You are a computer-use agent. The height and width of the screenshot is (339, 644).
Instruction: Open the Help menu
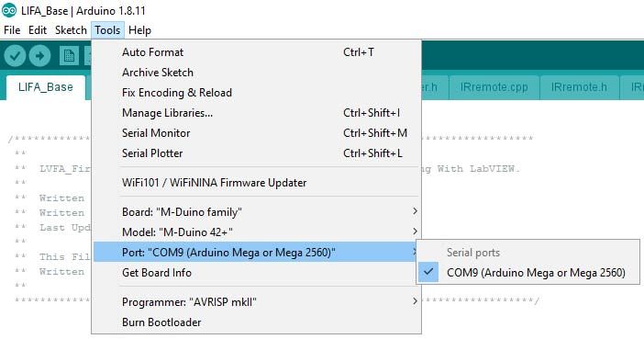(x=139, y=30)
